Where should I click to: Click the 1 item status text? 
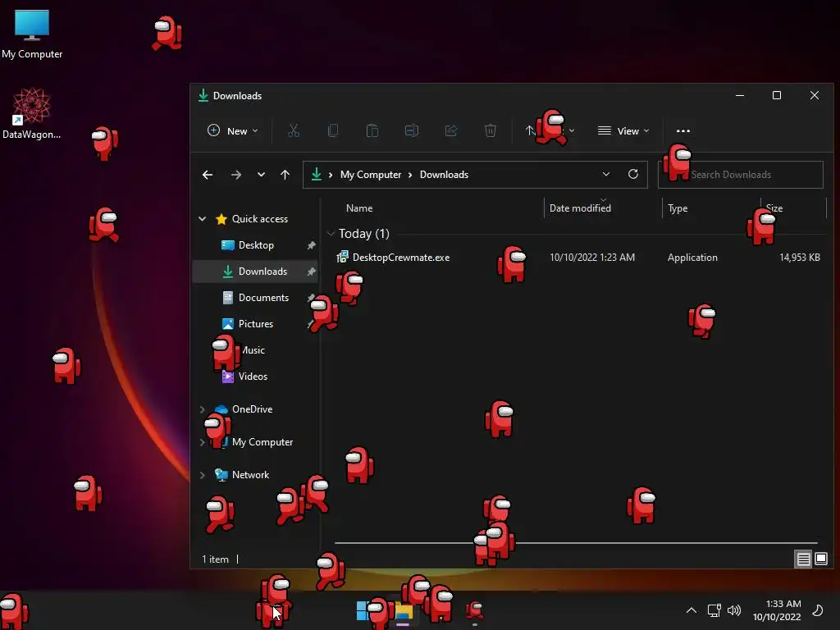tap(215, 559)
